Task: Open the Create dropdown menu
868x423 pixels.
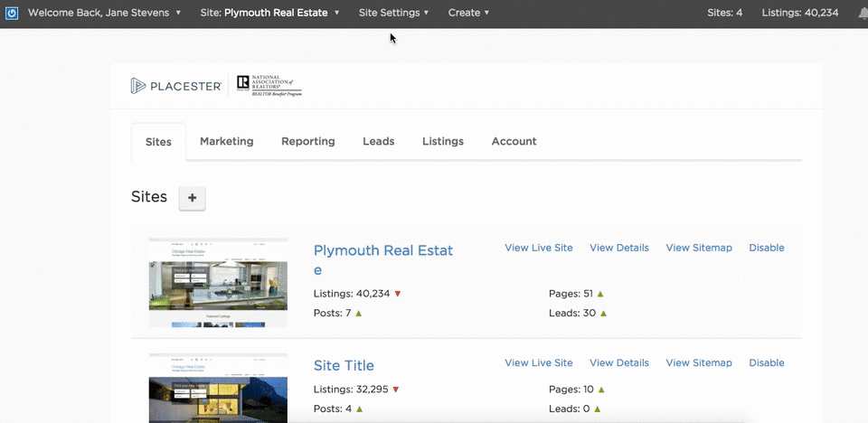Action: pyautogui.click(x=469, y=13)
